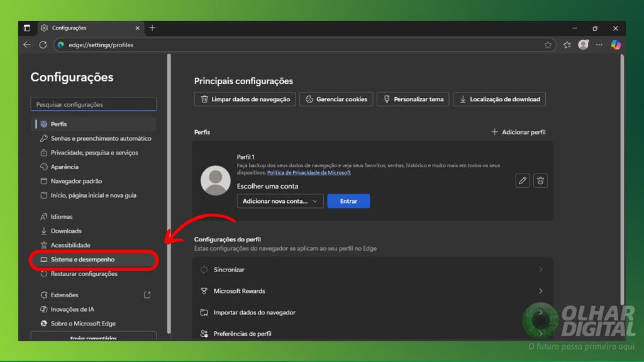This screenshot has width=644, height=362.
Task: Open the Preferências de perfil row
Action: pyautogui.click(x=372, y=332)
